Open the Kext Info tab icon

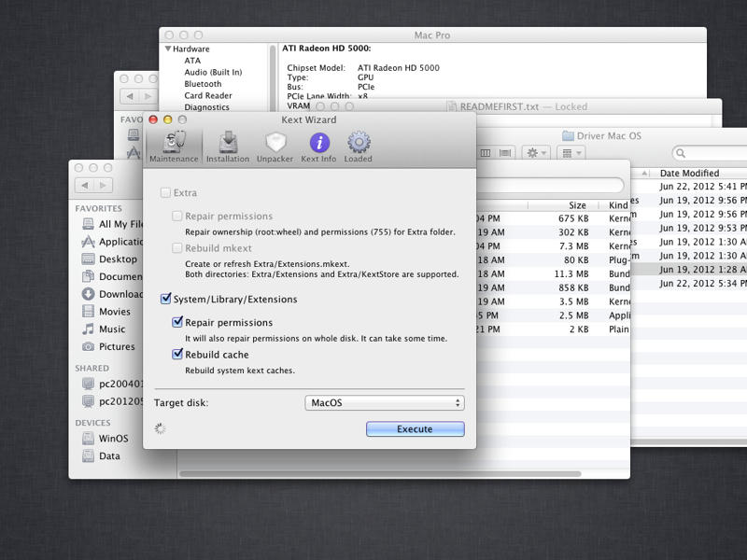coord(318,147)
